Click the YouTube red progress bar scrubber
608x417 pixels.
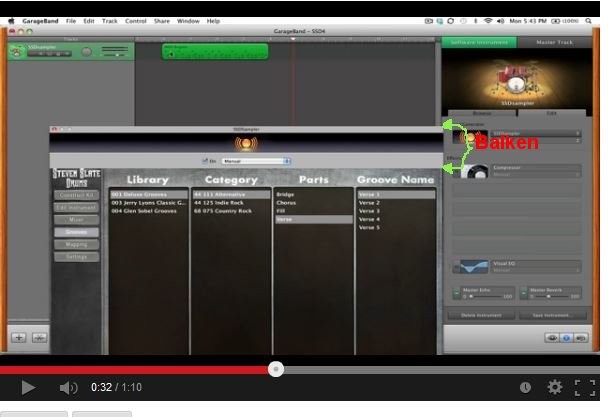pyautogui.click(x=276, y=369)
